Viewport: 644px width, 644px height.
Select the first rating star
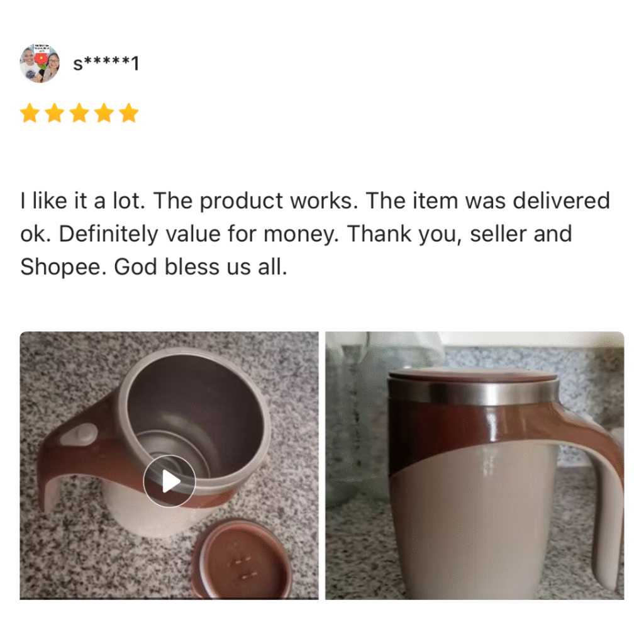[30, 113]
